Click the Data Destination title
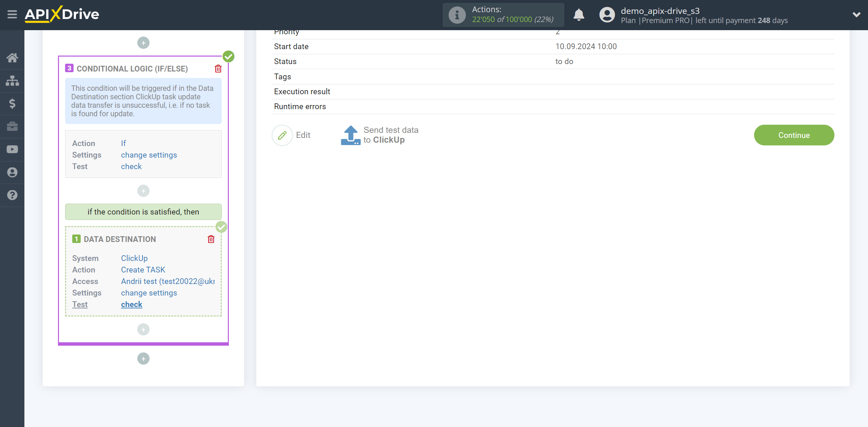 [120, 239]
